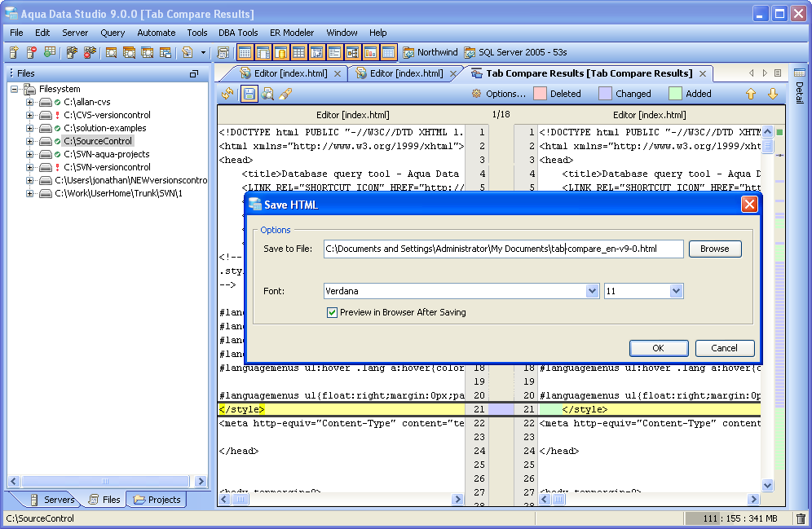
Task: Click the magnifier search icon in compare toolbar
Action: coord(267,94)
